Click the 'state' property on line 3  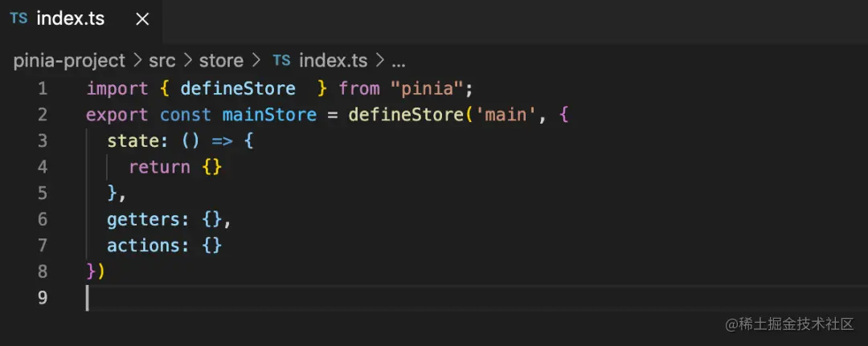pyautogui.click(x=133, y=141)
